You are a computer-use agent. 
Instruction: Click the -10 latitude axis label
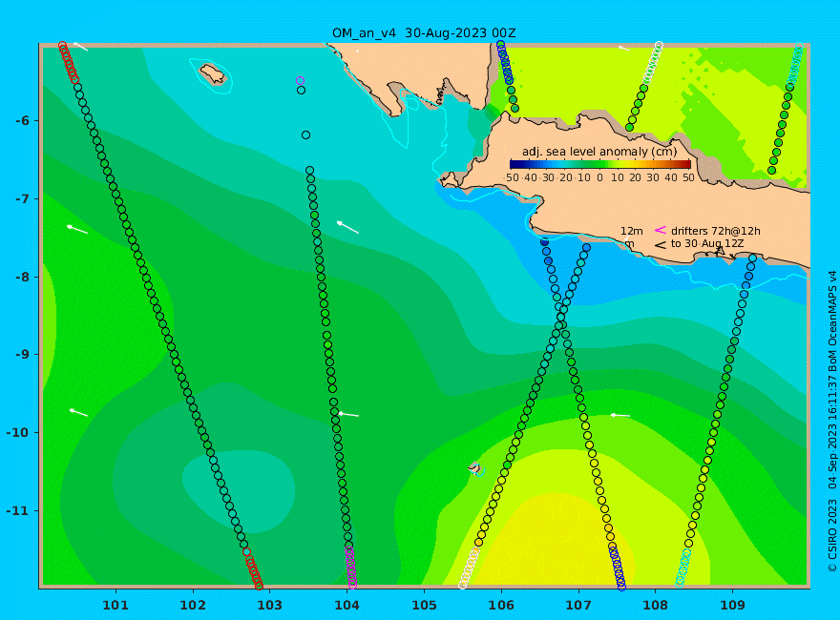pyautogui.click(x=19, y=432)
